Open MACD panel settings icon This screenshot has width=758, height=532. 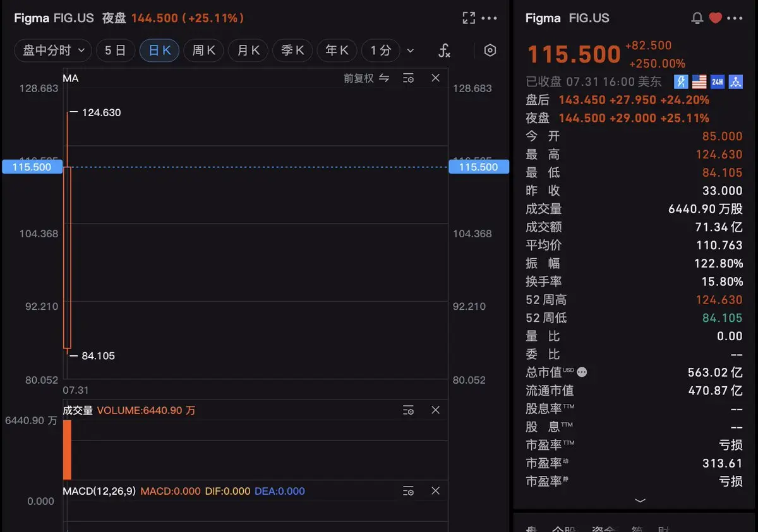point(409,491)
